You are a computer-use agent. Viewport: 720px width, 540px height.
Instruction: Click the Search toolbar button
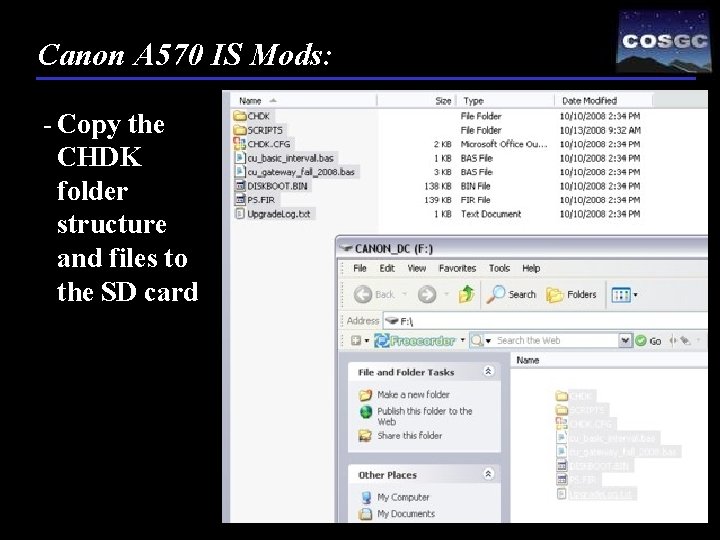coord(511,294)
